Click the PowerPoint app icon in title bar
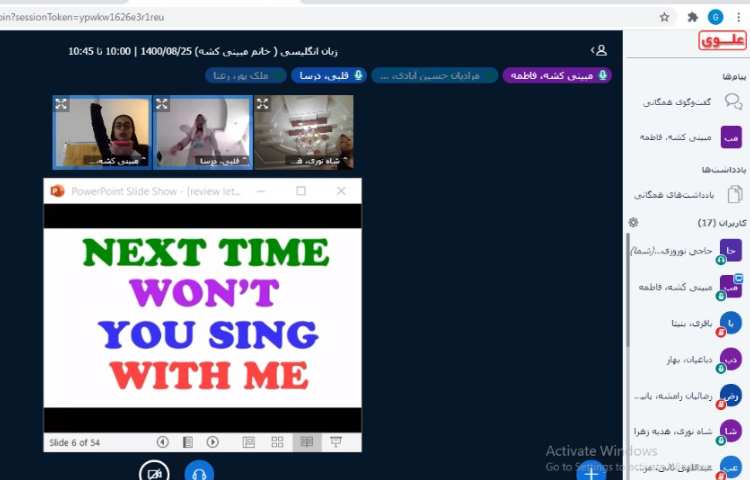 pyautogui.click(x=57, y=191)
